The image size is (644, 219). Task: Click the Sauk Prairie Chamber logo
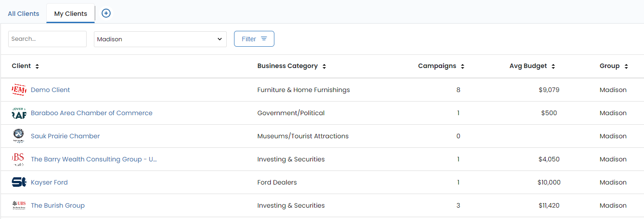click(x=19, y=136)
